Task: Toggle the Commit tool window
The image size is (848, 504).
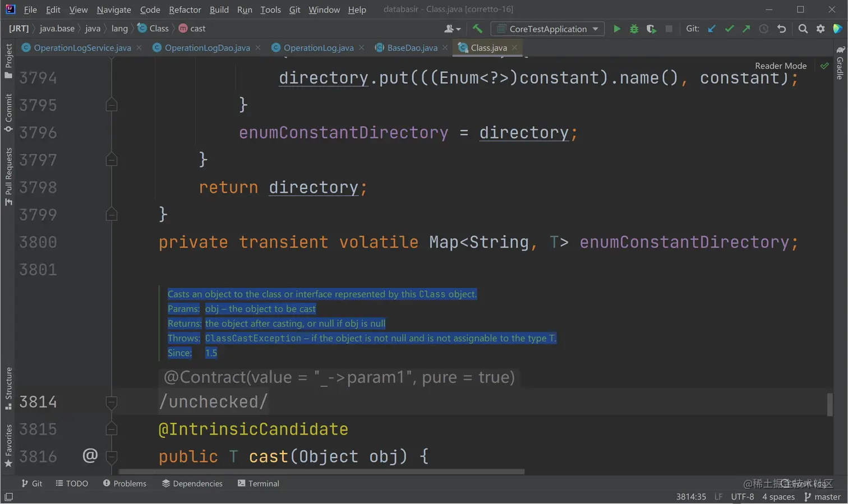Action: (8, 113)
